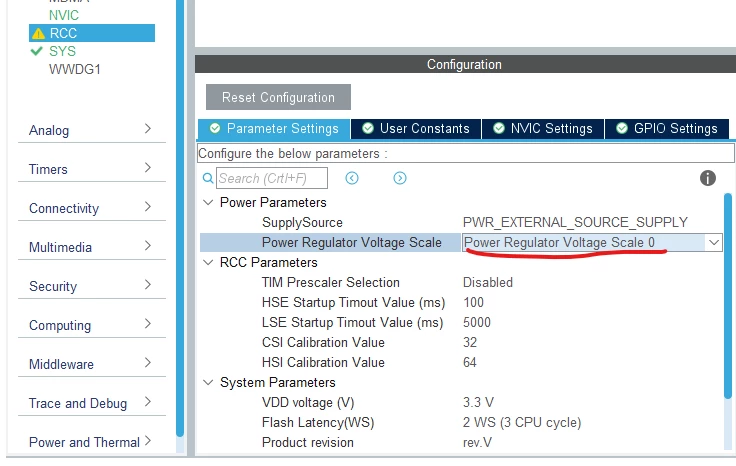Switch to the User Constants tab

click(x=416, y=129)
